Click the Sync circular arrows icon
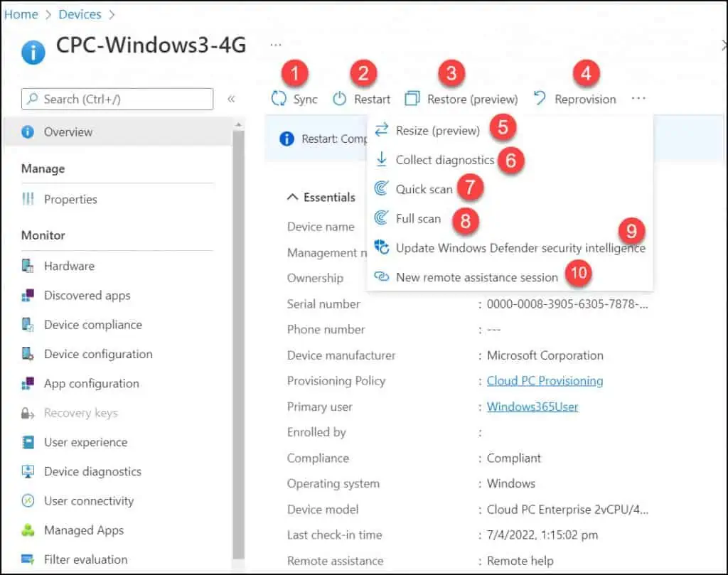The width and height of the screenshot is (728, 575). tap(279, 98)
